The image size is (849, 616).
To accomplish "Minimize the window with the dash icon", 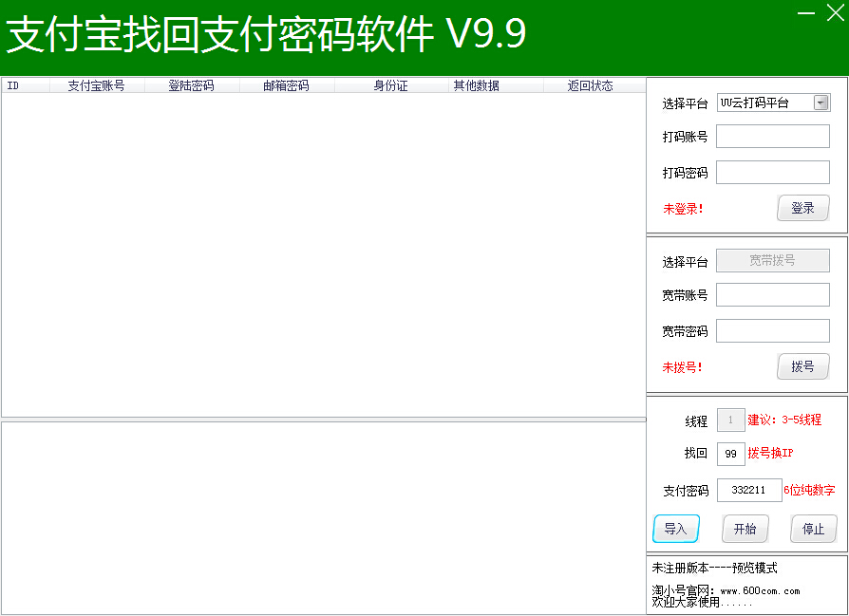I will point(806,13).
